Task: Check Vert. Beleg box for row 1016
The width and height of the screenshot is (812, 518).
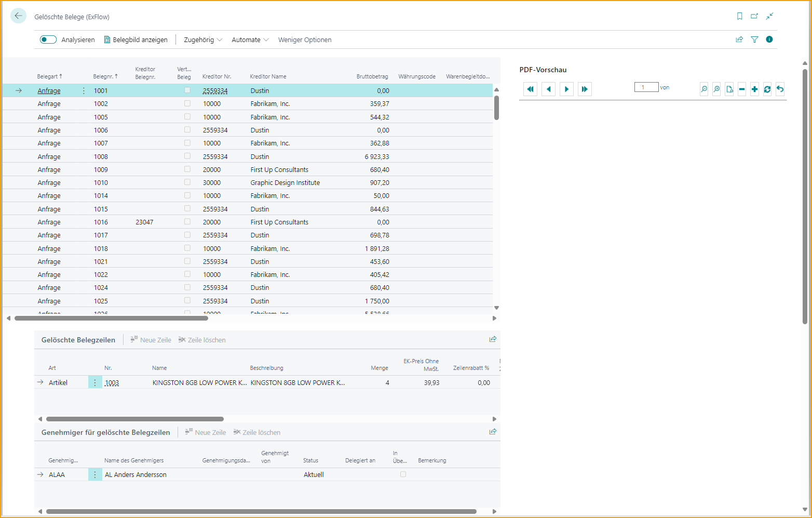Action: [x=187, y=221]
